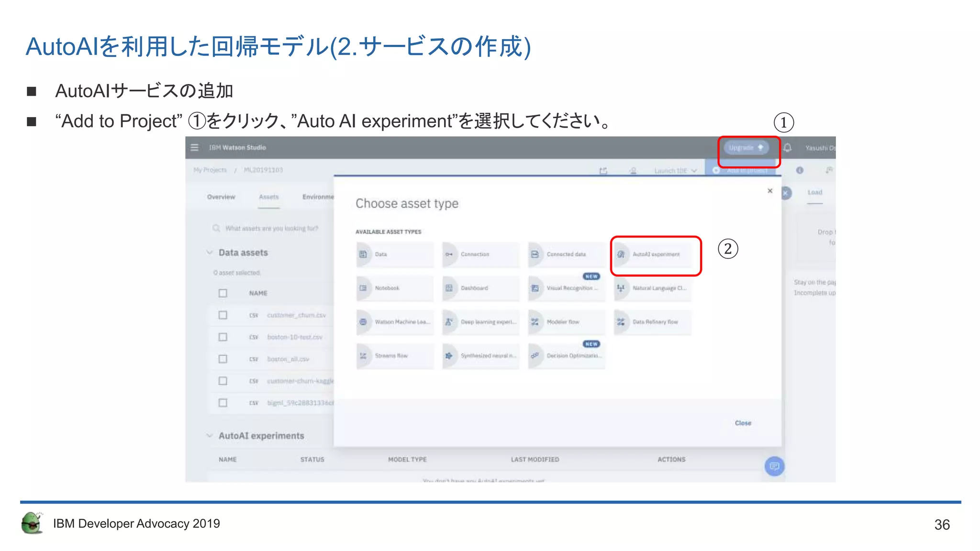Toggle select-all checkbox beside NAME

223,293
